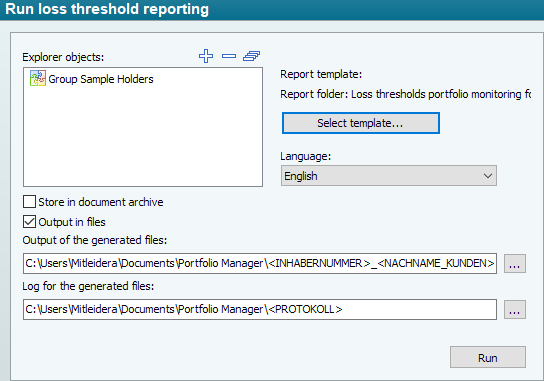
Task: Click the Store in document archive label text
Action: (101, 202)
